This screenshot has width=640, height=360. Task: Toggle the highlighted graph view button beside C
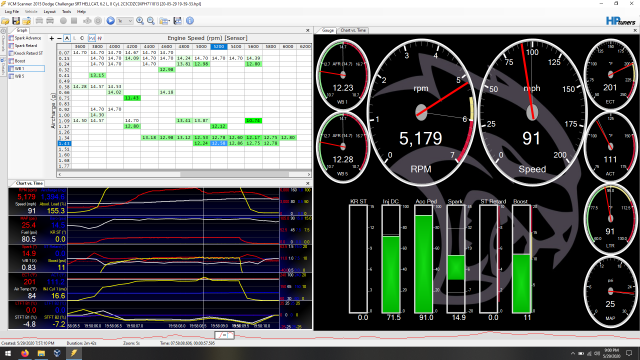click(x=92, y=38)
